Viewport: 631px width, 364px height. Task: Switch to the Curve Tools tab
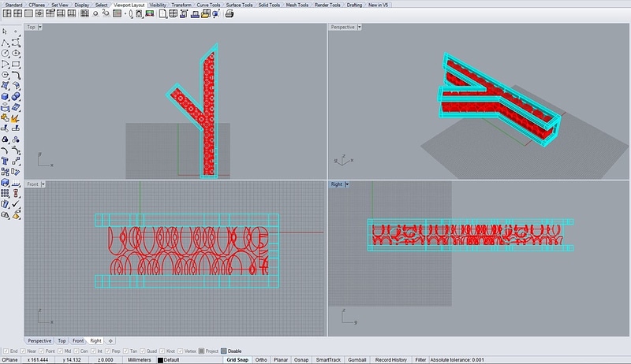tap(208, 5)
